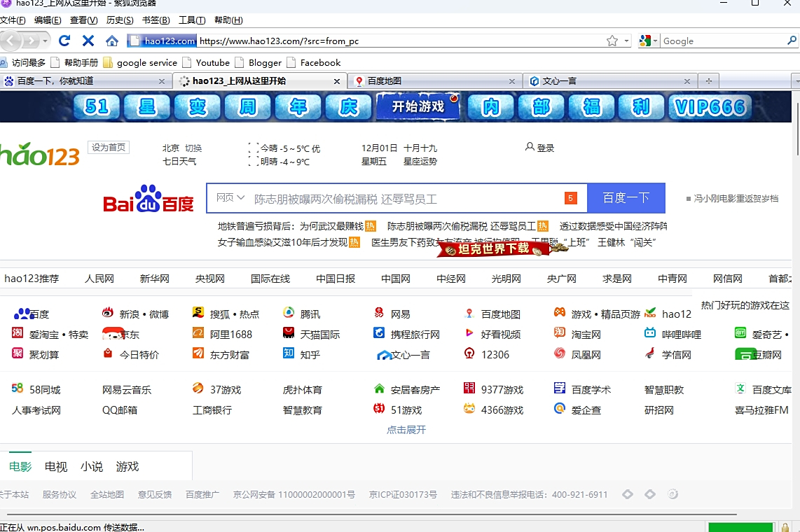
Task: Expand the back/forward history dropdown arrow
Action: [x=46, y=41]
